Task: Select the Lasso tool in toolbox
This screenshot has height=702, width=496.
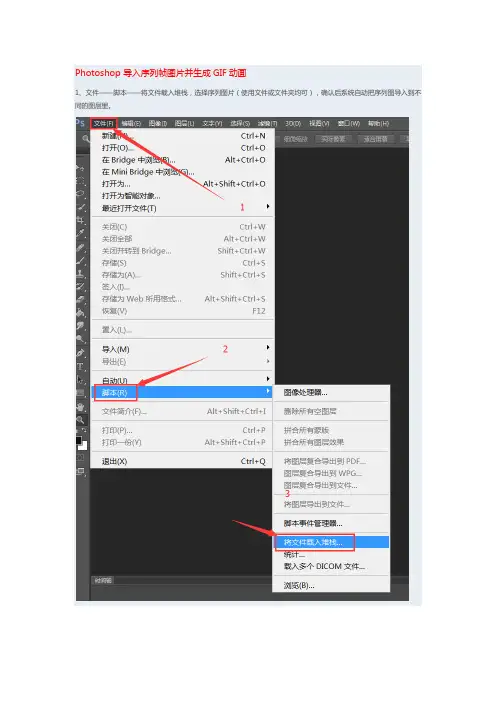Action: [81, 193]
